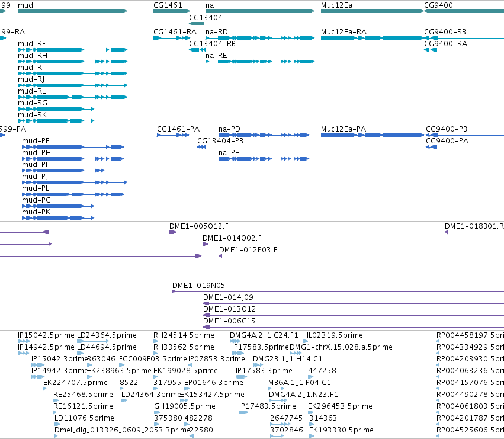Select the mud gene feature
The height and width of the screenshot is (439, 504).
[x=73, y=11]
